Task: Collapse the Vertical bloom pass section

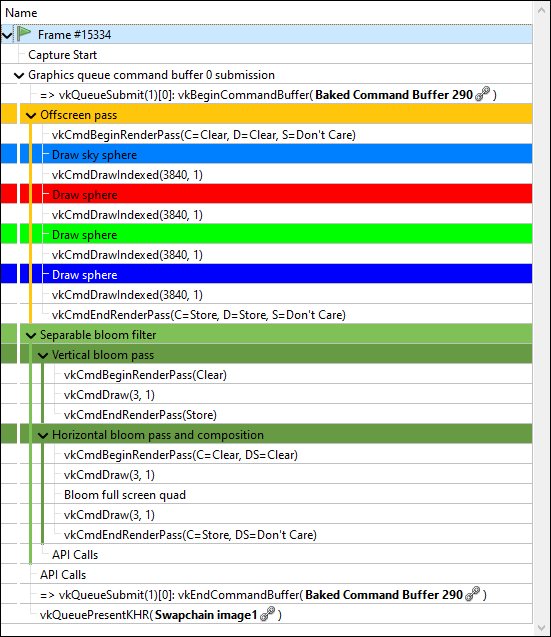Action: [43, 355]
